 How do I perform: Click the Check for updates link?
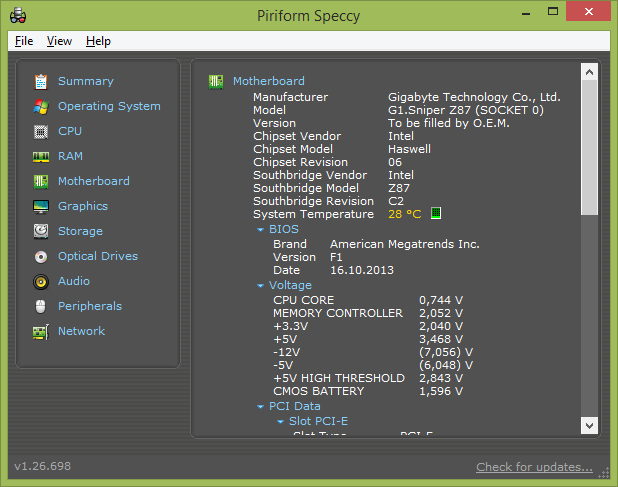click(534, 467)
